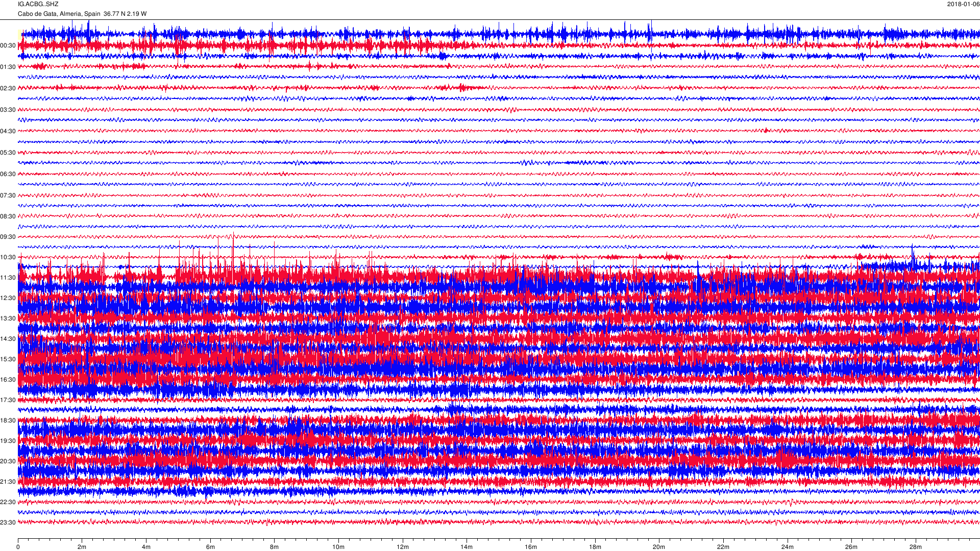The image size is (980, 551).
Task: Click the 2m tick on time axis
Action: click(x=82, y=547)
